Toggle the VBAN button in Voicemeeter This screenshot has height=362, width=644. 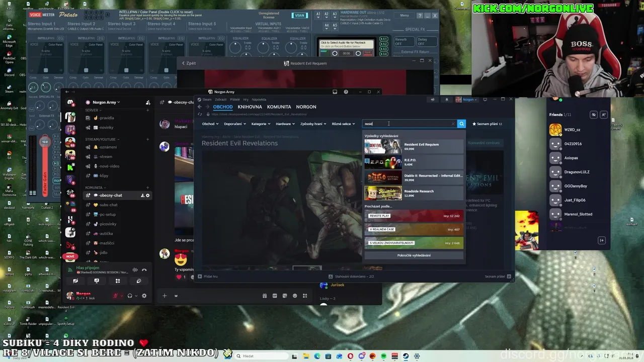pyautogui.click(x=300, y=16)
